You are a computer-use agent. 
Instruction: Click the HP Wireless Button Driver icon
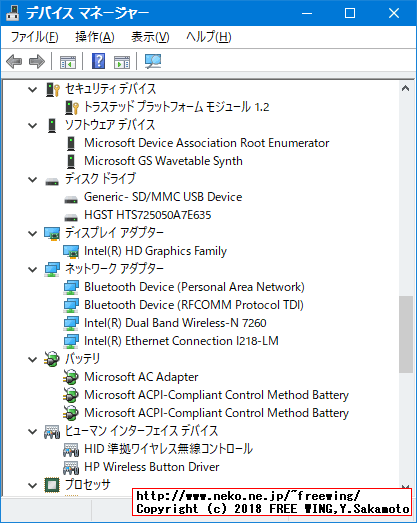click(71, 468)
